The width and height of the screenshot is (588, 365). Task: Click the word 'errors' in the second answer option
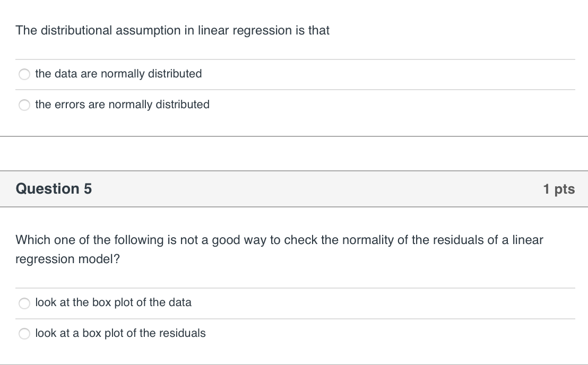[71, 105]
